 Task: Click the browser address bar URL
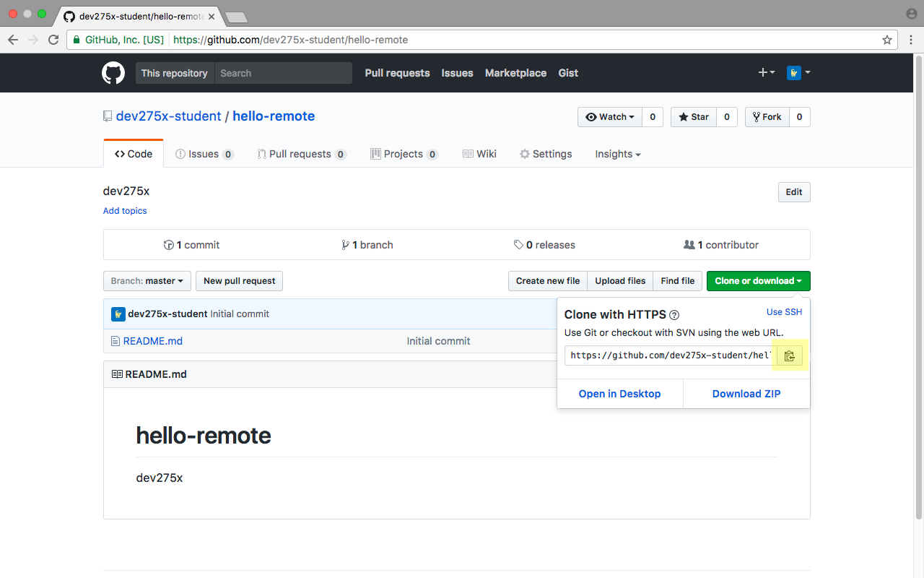tap(290, 40)
